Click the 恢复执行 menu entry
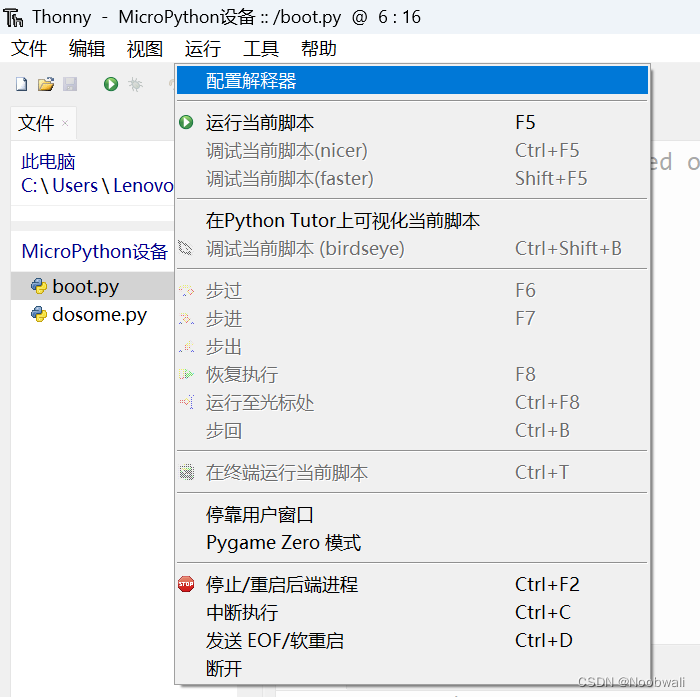 412,375
